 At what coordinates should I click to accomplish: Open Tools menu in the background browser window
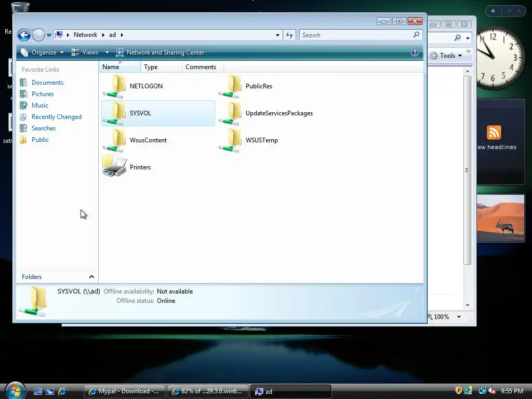(x=446, y=55)
